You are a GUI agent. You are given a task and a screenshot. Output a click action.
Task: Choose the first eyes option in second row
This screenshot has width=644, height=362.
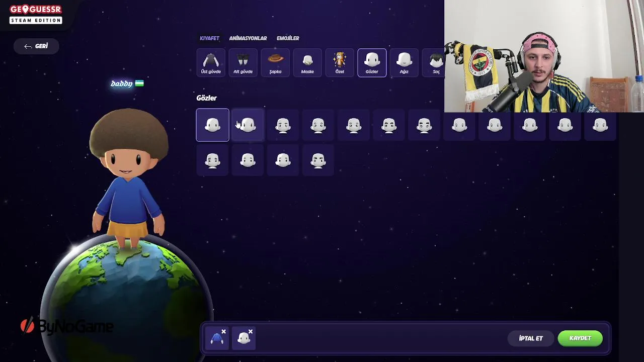point(212,160)
